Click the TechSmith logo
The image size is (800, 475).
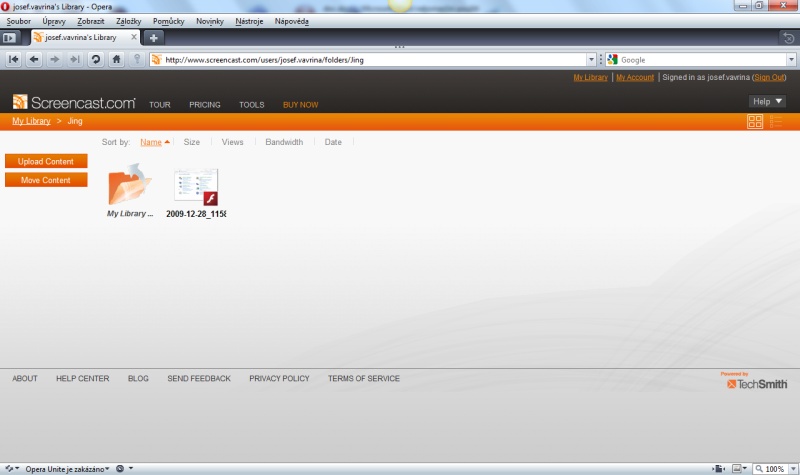click(757, 382)
